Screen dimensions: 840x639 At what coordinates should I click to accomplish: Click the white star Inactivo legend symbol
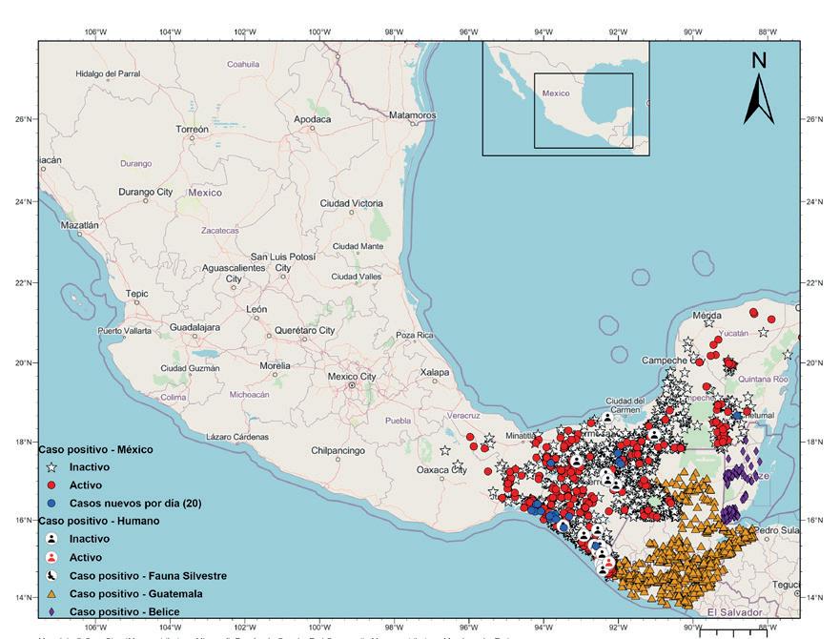[x=53, y=467]
